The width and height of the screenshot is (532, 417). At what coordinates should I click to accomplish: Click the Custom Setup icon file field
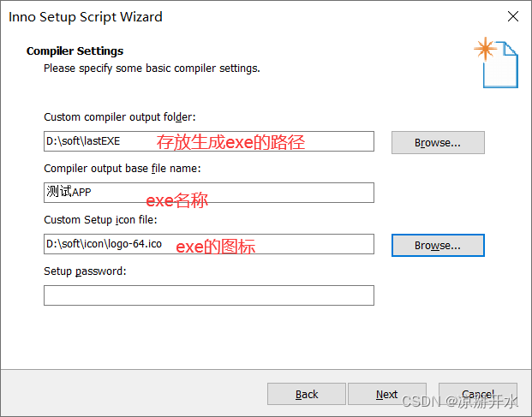[x=209, y=244]
